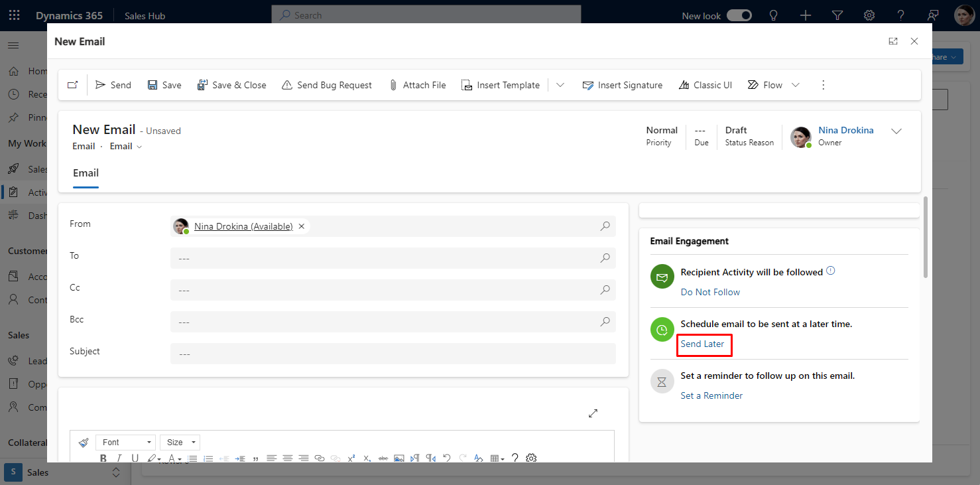The width and height of the screenshot is (980, 485).
Task: Open the Nina Drokina owner link
Action: click(x=846, y=130)
